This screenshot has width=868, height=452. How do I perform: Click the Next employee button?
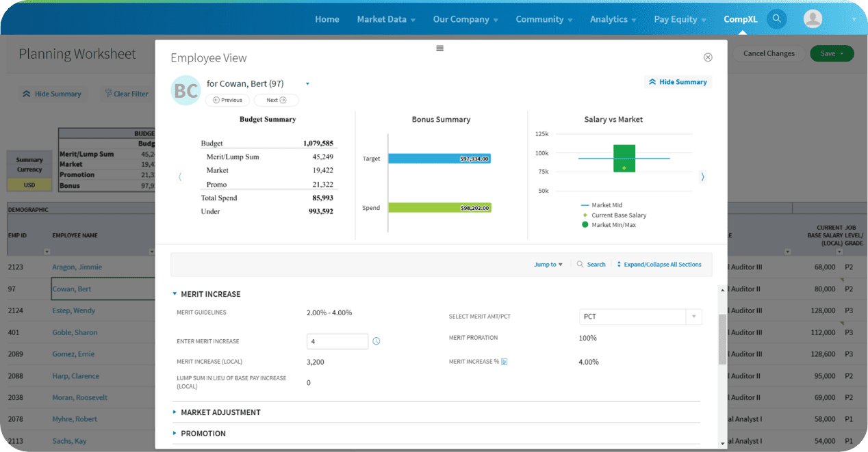pos(276,100)
